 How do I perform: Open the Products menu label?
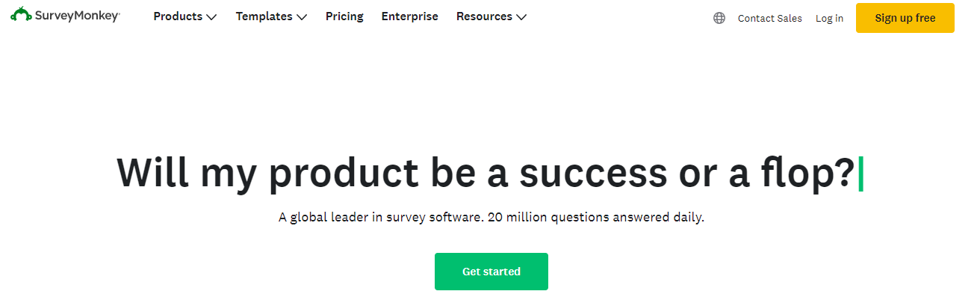[178, 16]
